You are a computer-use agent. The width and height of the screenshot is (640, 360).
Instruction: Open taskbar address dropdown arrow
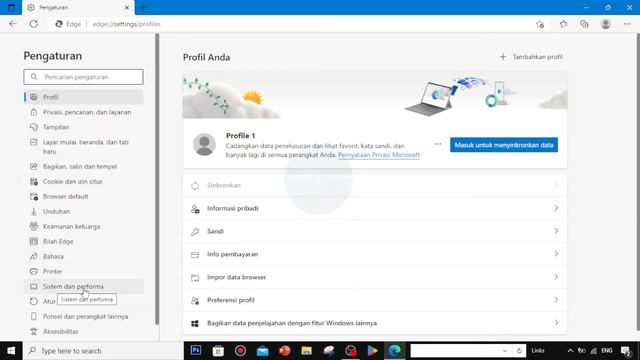[504, 351]
